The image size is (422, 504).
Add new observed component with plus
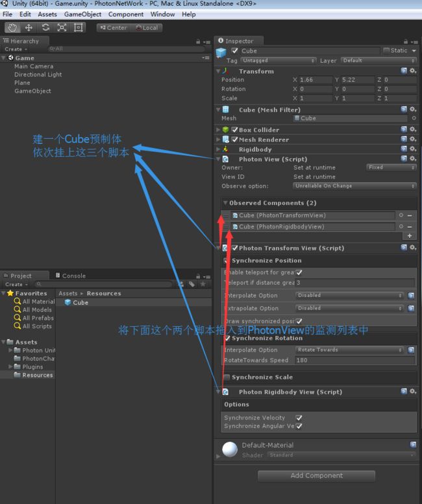(x=410, y=235)
